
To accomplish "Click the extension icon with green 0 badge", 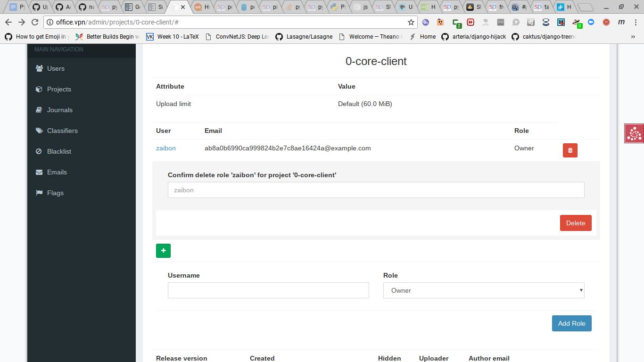I will [x=577, y=23].
